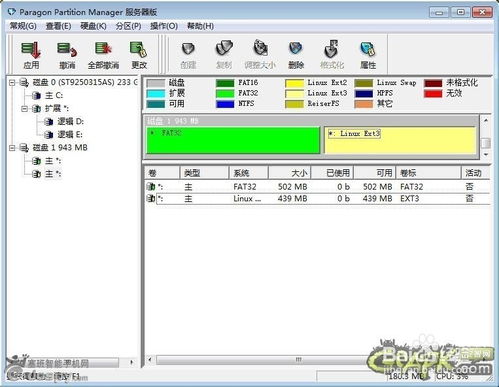Click the 全部撤消 (Undo All) icon

click(103, 55)
